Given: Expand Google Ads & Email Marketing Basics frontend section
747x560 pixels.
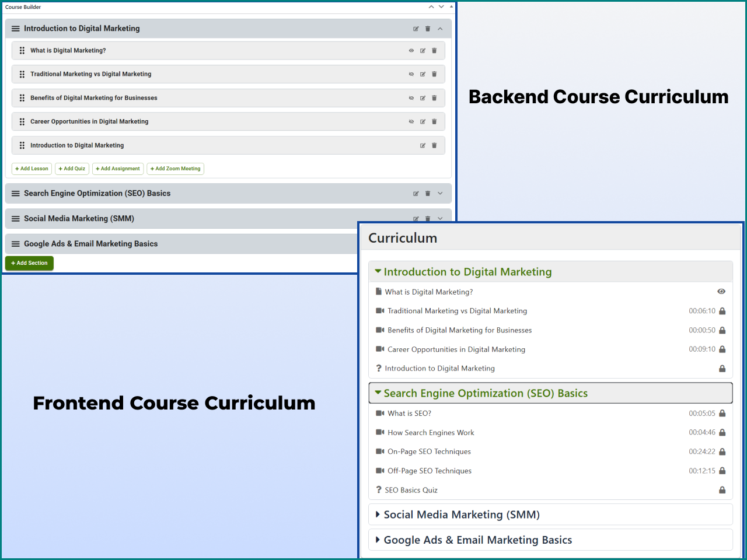Looking at the screenshot, I should click(477, 540).
